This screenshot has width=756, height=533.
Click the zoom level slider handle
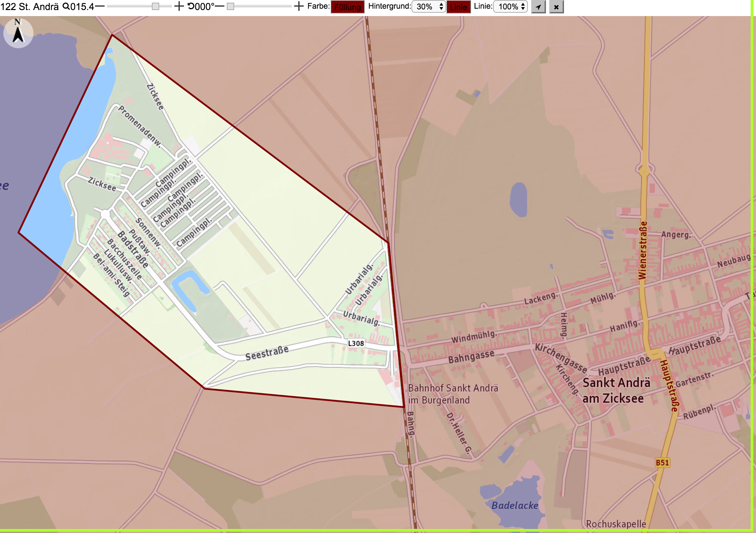156,6
